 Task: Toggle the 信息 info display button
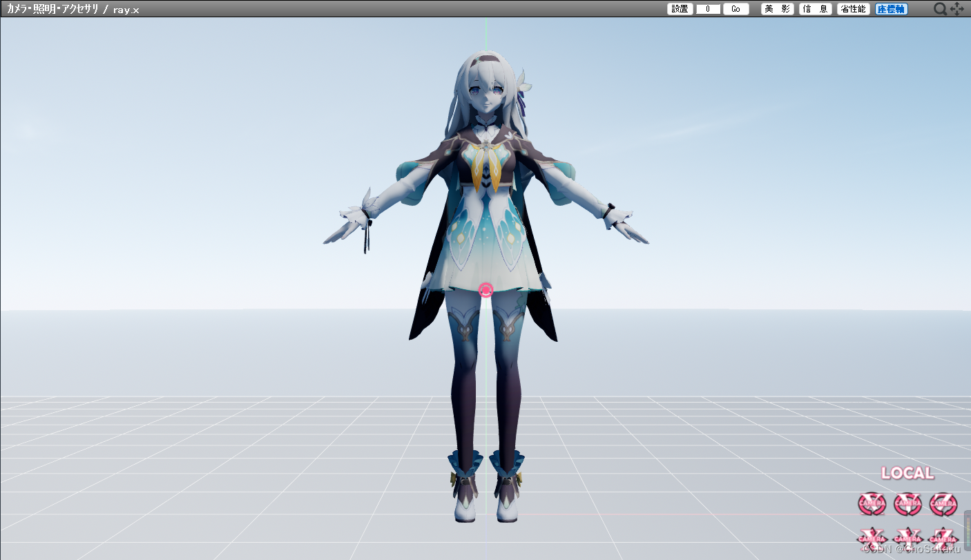816,9
